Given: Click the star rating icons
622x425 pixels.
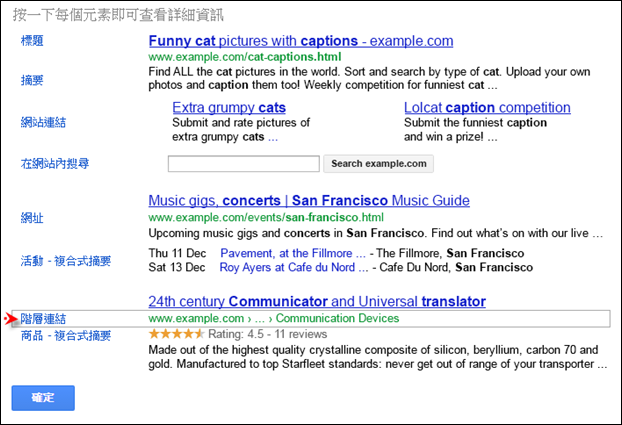Looking at the screenshot, I should 177,334.
